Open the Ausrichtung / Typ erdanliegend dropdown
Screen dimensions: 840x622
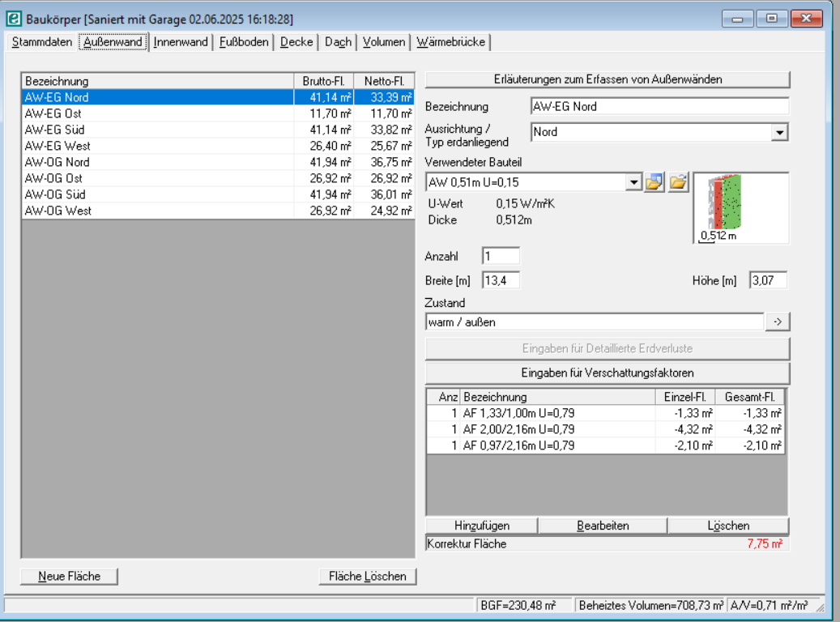(780, 131)
